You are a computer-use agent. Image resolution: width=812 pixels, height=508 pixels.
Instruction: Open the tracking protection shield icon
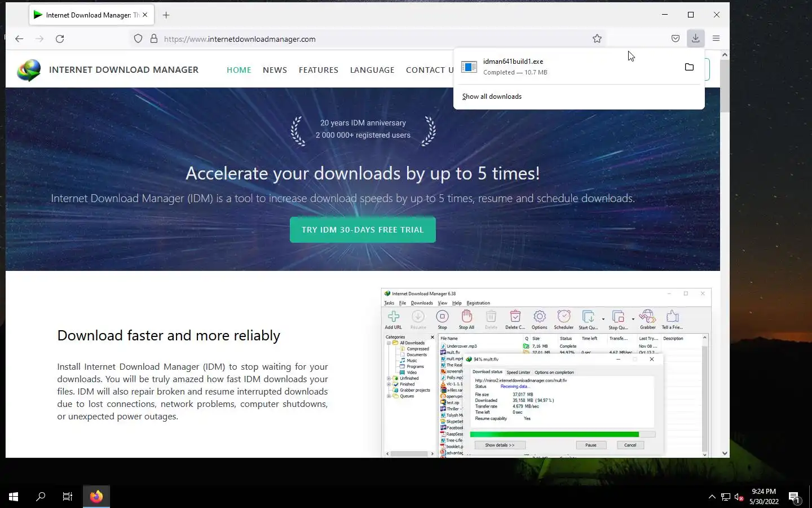(138, 39)
